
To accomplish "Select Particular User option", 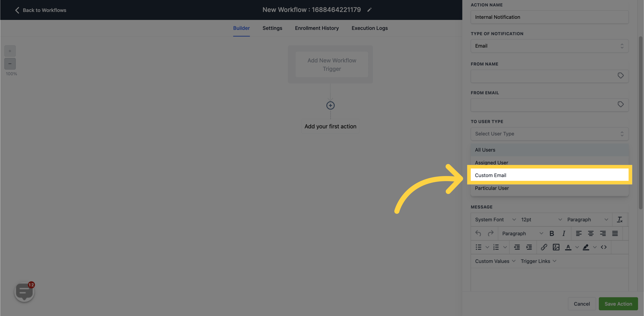I will pos(492,188).
